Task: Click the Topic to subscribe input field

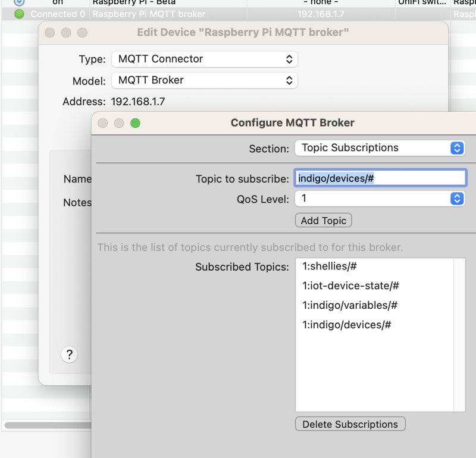Action: click(380, 178)
